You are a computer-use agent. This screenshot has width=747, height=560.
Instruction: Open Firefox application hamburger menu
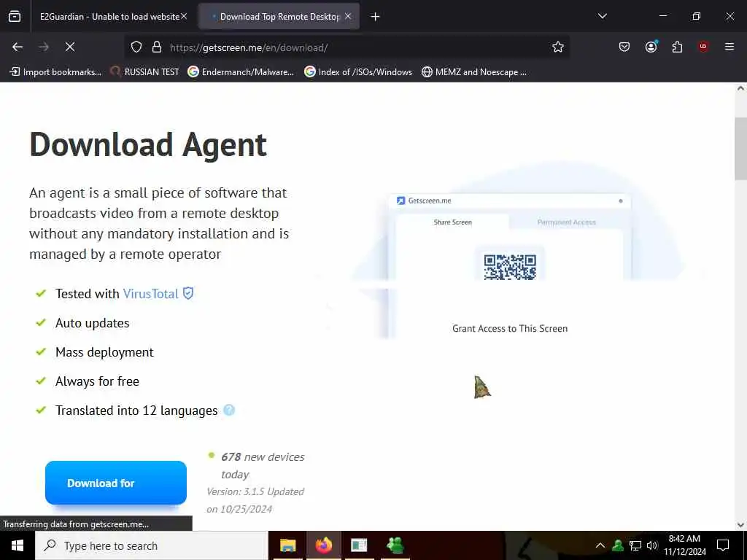click(x=729, y=47)
